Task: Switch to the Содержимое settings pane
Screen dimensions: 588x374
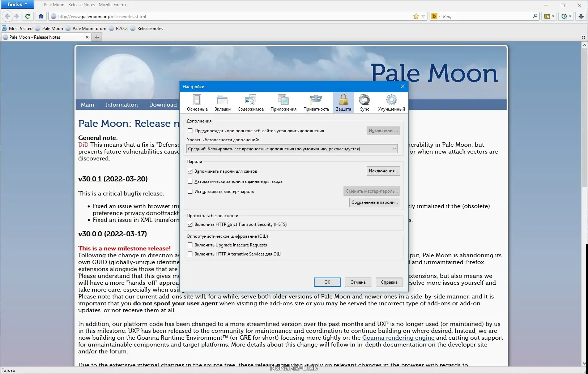Action: point(251,103)
